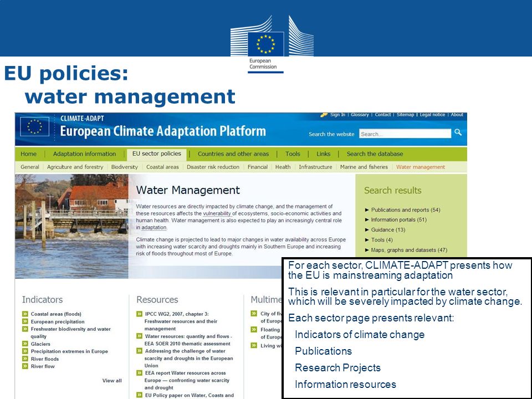Click View all under Indicators
This screenshot has height=399, width=532.
[x=112, y=381]
